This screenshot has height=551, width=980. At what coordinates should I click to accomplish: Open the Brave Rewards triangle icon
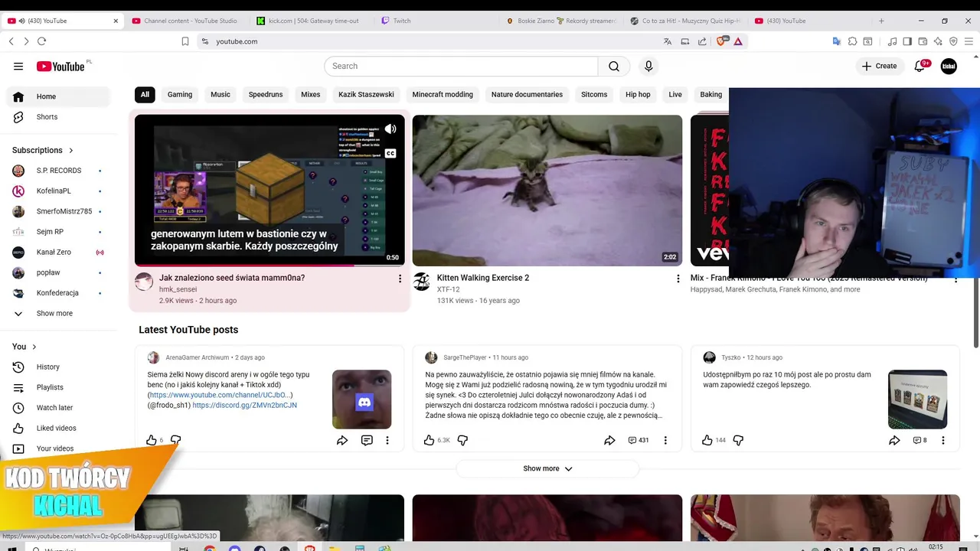(x=737, y=41)
